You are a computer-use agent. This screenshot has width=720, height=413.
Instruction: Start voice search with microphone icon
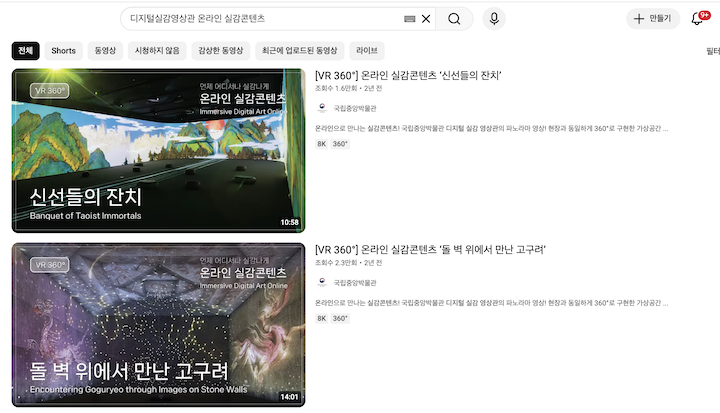click(494, 19)
